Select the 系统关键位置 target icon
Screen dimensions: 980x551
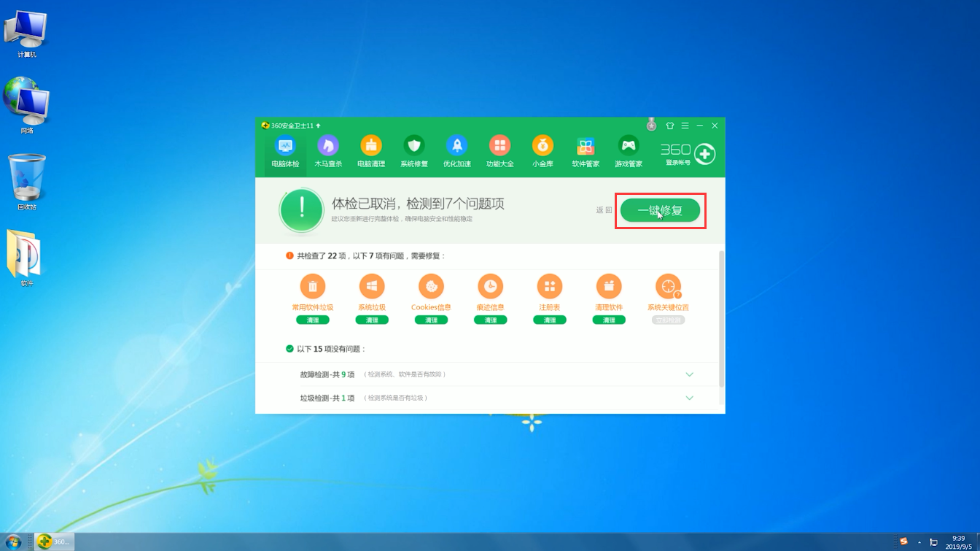668,286
